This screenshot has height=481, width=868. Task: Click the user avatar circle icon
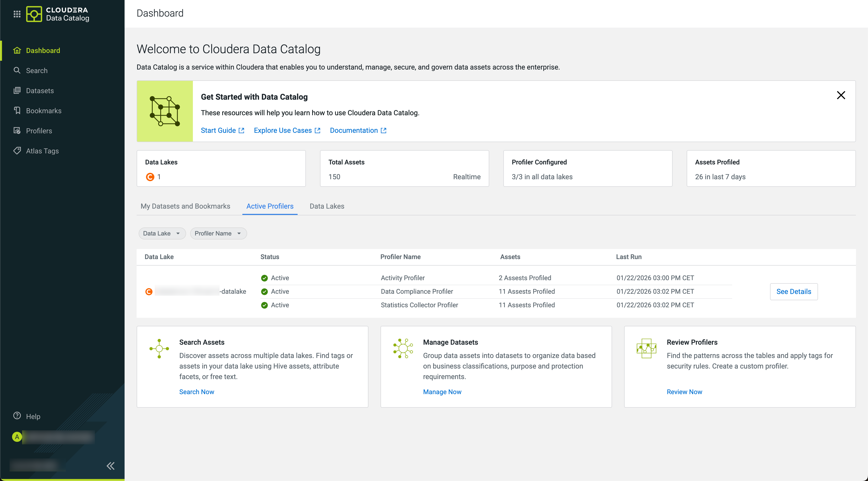click(x=17, y=437)
